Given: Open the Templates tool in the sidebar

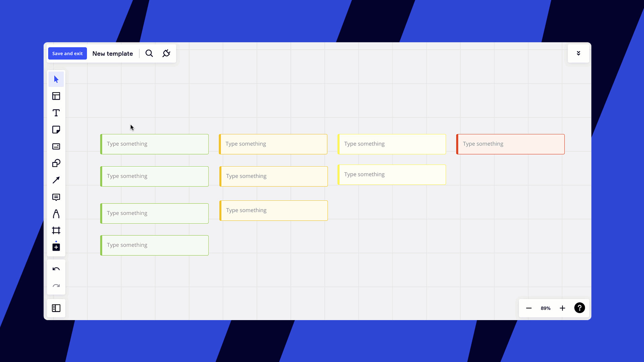Looking at the screenshot, I should pos(56,96).
